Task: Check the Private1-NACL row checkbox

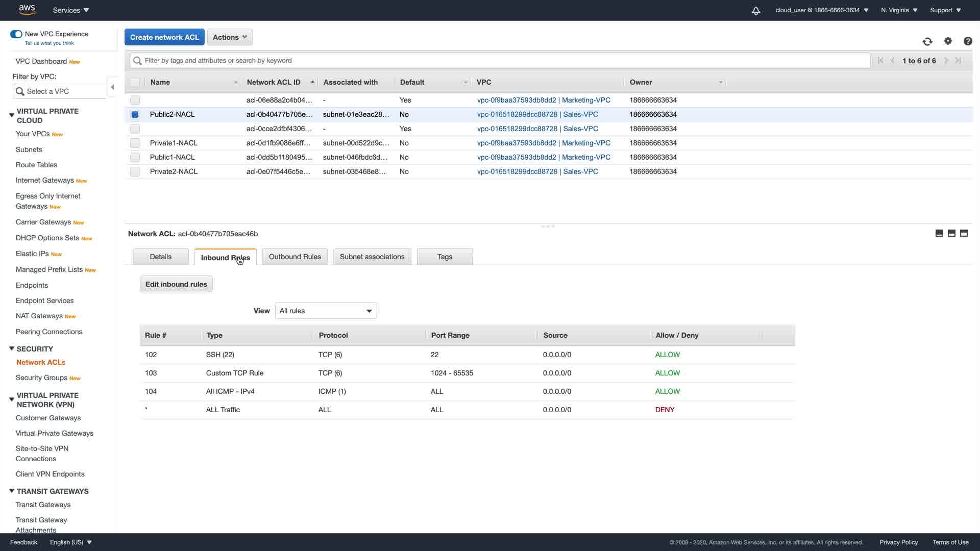Action: click(135, 143)
